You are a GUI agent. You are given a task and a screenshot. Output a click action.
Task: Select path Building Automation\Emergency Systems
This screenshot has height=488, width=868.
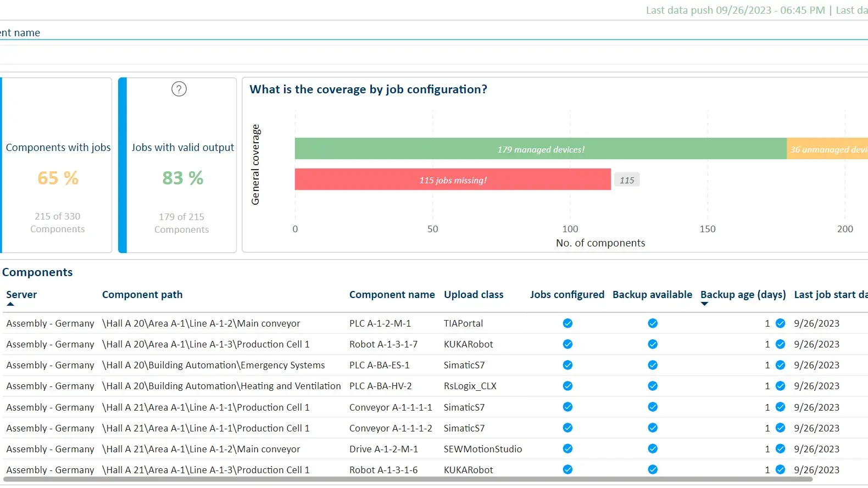pos(213,365)
